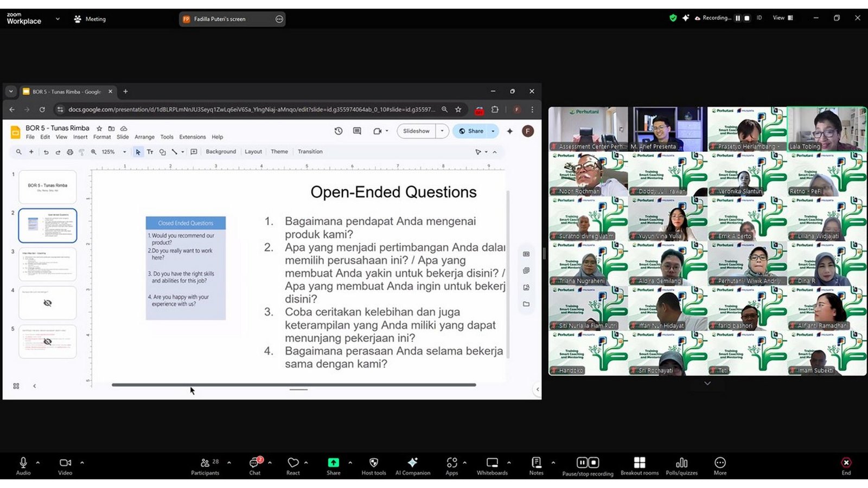Open a new Chrome tab
Viewport: 868px width, 488px height.
point(125,92)
